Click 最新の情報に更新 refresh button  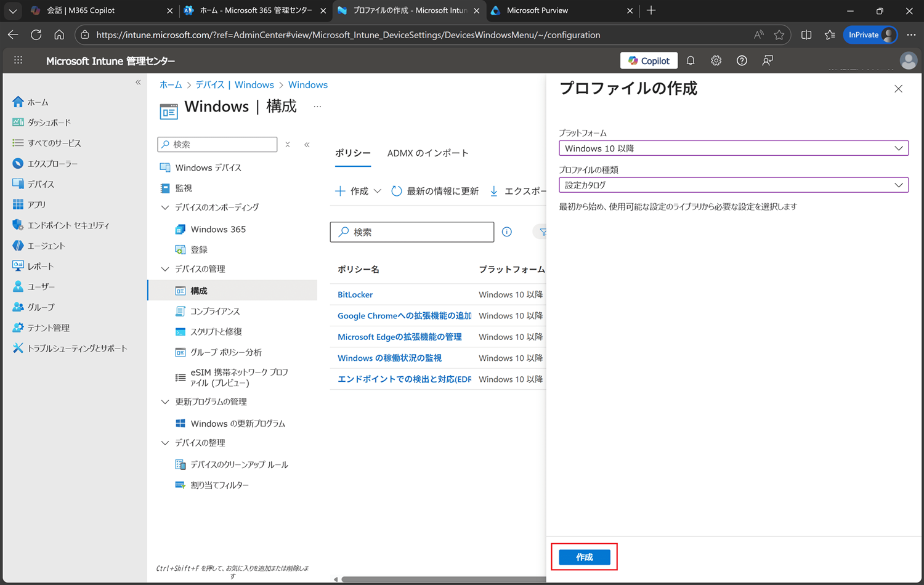coord(435,192)
